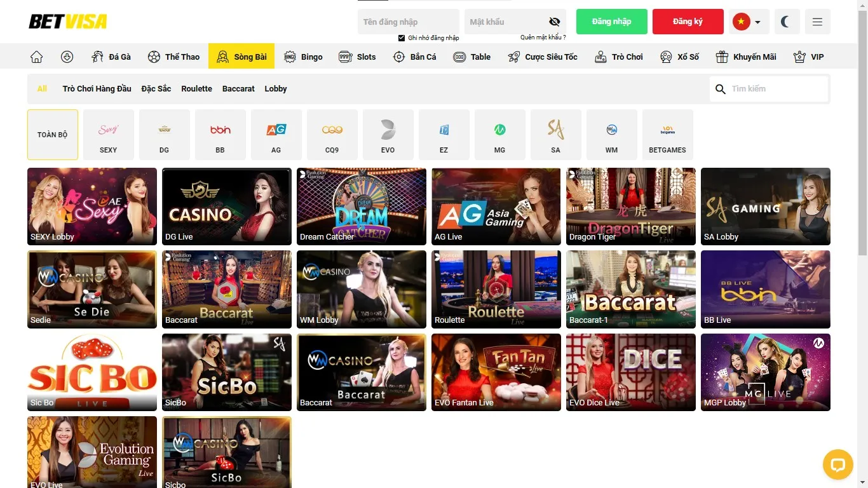Open the Đá Gà category

[x=111, y=57]
